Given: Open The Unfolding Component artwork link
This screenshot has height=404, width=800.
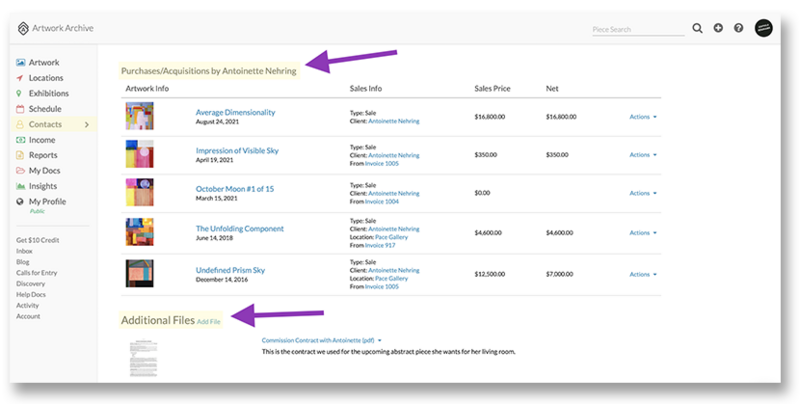Looking at the screenshot, I should (x=240, y=229).
